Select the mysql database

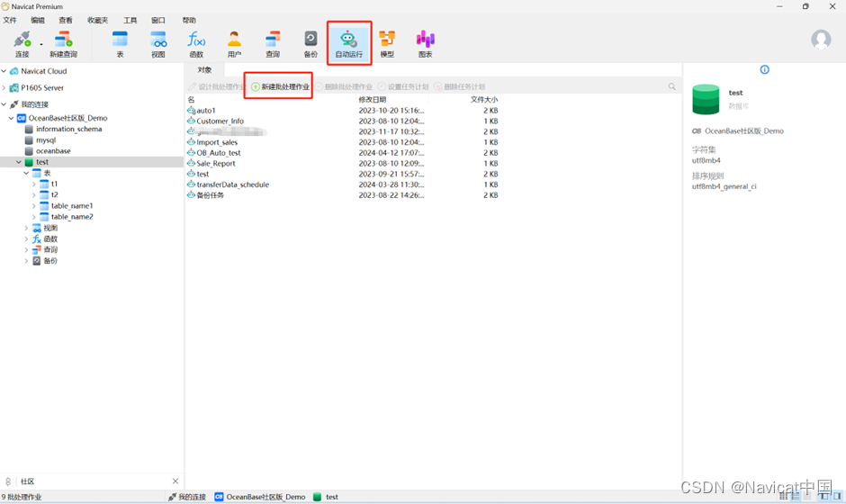(x=45, y=139)
